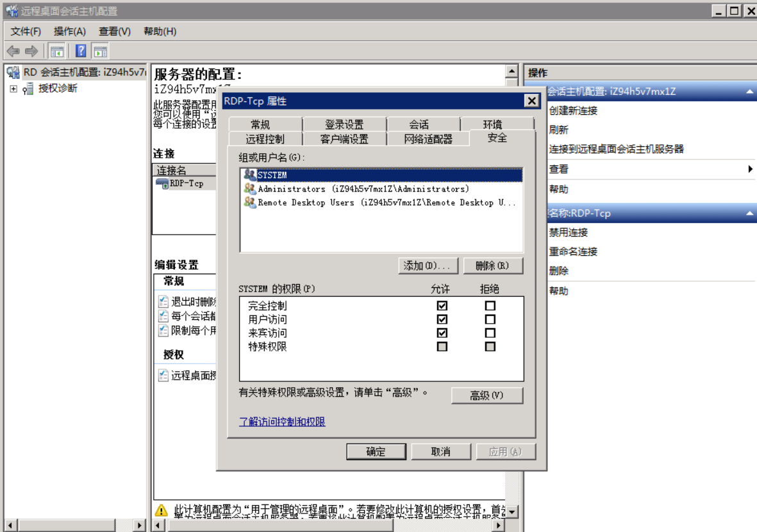Uncheck 允许 for 来宾访问
The image size is (757, 532).
coord(440,332)
